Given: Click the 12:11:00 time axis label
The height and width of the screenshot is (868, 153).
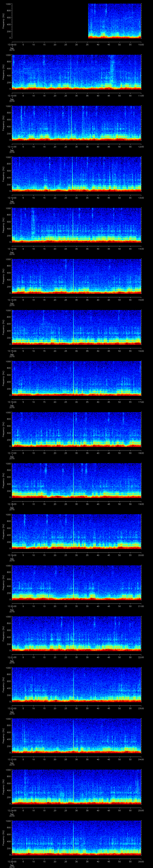Looking at the screenshot, I should coord(12,147).
